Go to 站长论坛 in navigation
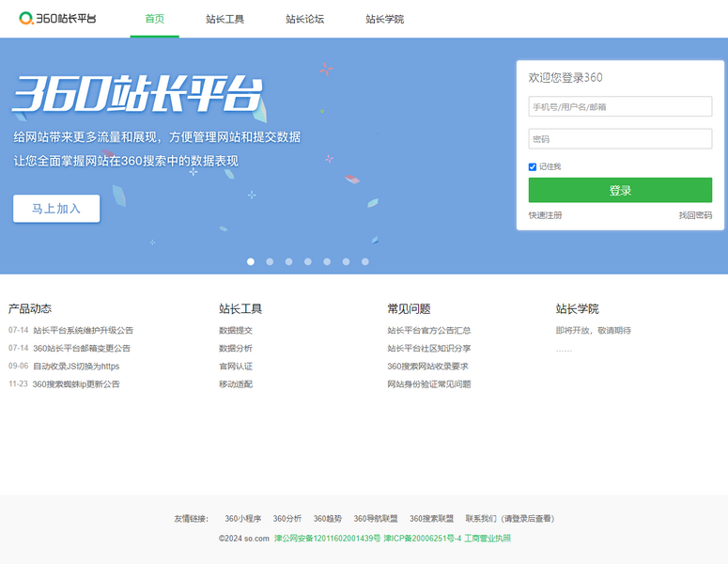Screen dimensions: 728x564 pyautogui.click(x=305, y=19)
